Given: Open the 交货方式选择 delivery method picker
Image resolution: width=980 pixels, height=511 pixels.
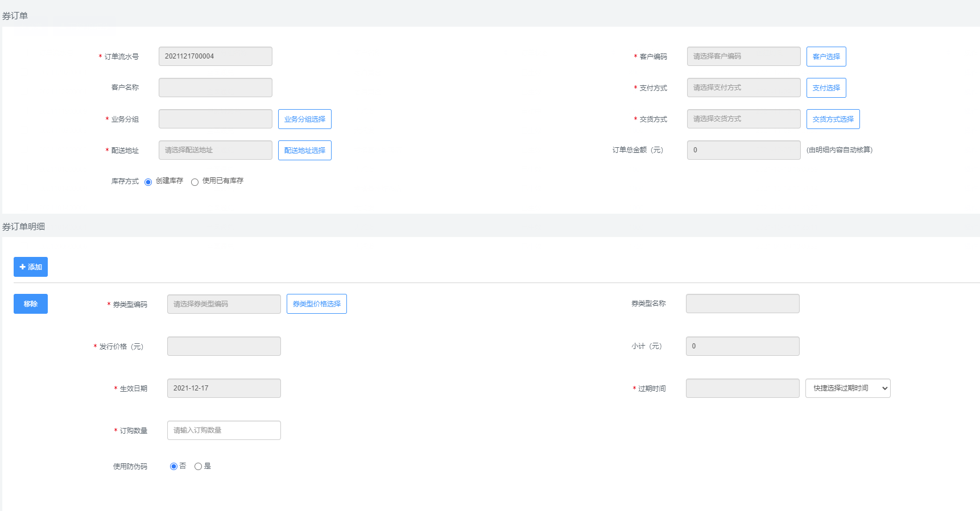Looking at the screenshot, I should [x=833, y=119].
